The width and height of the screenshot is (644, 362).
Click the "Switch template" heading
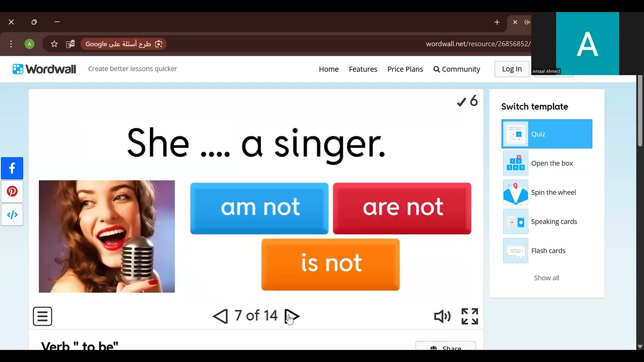click(535, 107)
